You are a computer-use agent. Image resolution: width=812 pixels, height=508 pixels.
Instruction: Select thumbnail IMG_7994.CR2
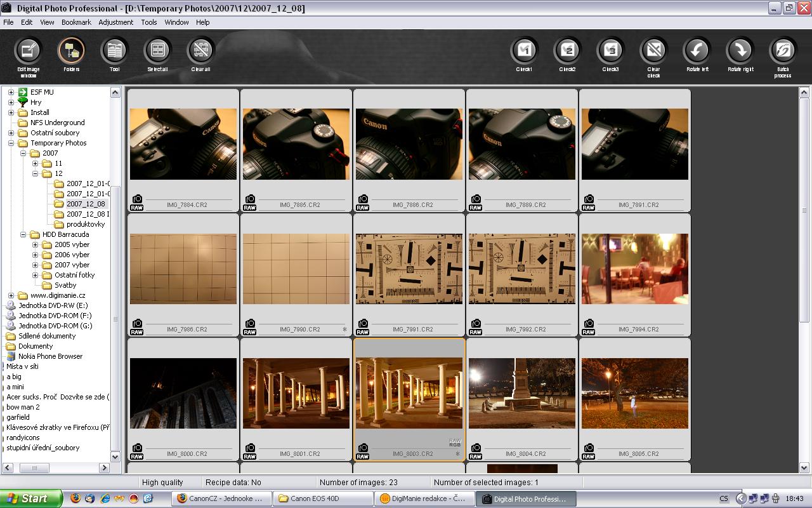[x=634, y=269]
